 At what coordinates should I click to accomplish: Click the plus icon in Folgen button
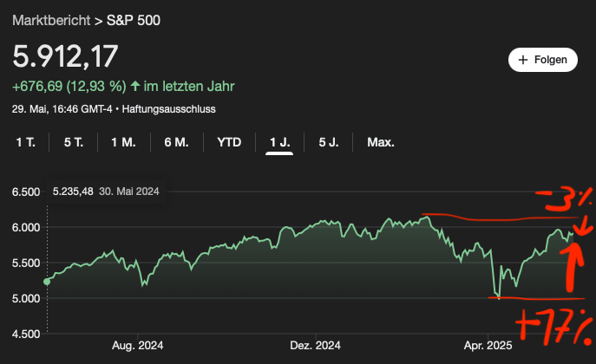pos(523,60)
